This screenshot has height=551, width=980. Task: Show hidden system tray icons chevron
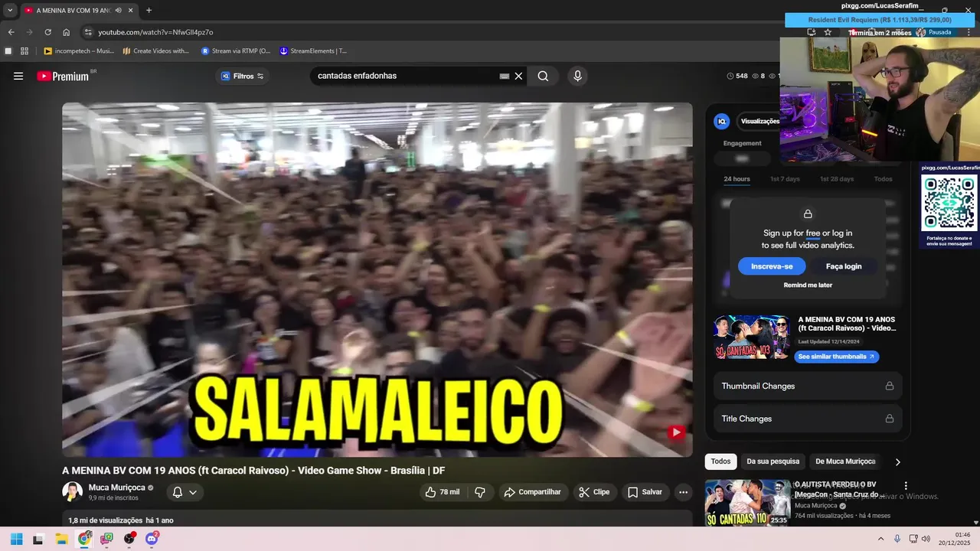880,539
